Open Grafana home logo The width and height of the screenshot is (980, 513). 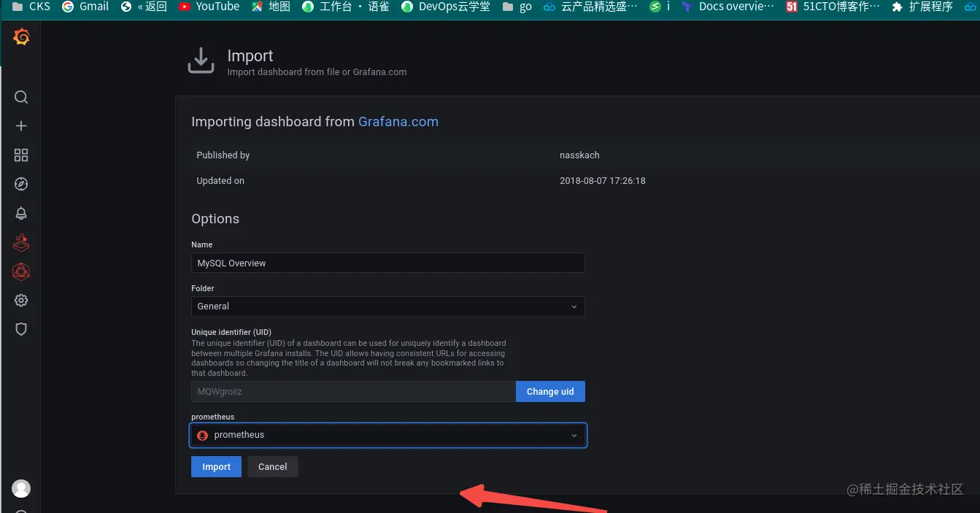(x=21, y=36)
